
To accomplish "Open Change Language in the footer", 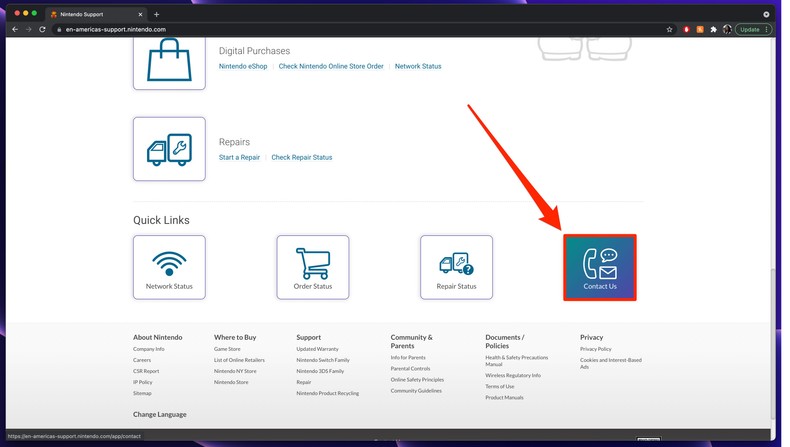I will pos(159,414).
